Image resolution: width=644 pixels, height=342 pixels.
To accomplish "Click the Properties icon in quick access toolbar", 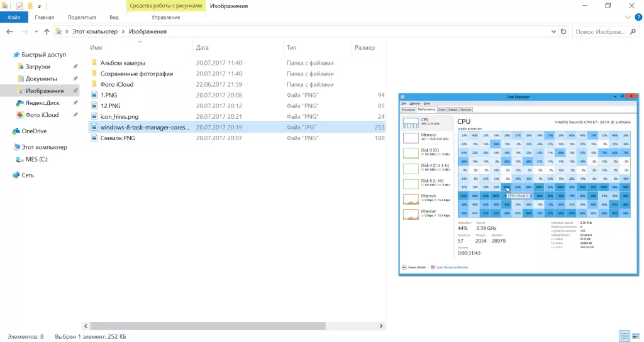I will [19, 6].
